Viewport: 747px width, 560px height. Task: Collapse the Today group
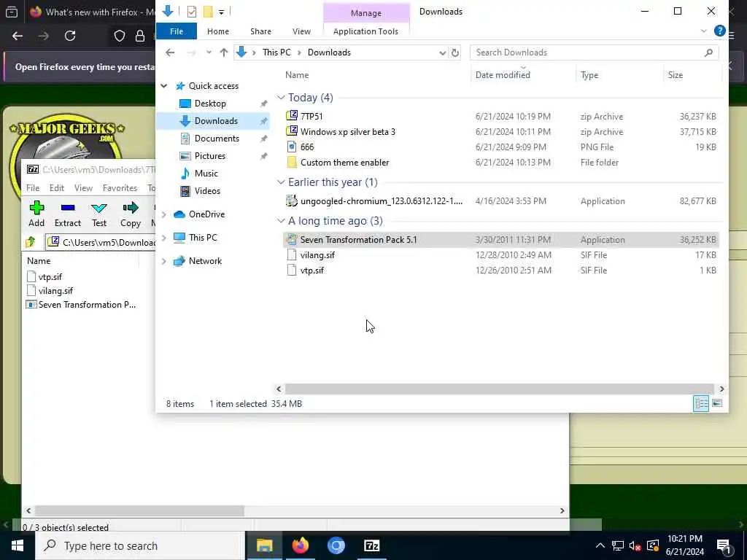[x=281, y=98]
